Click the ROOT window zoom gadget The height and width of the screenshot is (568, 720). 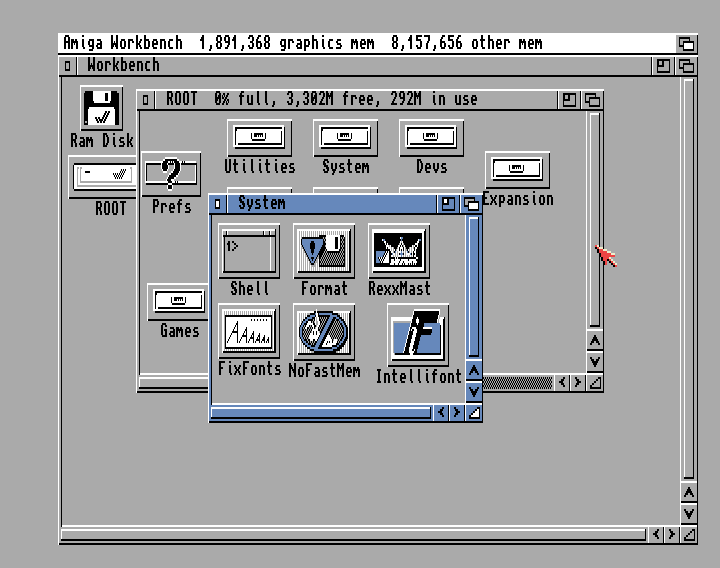[x=569, y=100]
